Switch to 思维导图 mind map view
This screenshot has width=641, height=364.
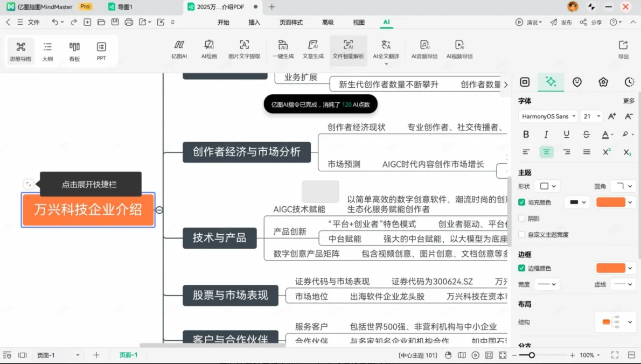coord(20,51)
